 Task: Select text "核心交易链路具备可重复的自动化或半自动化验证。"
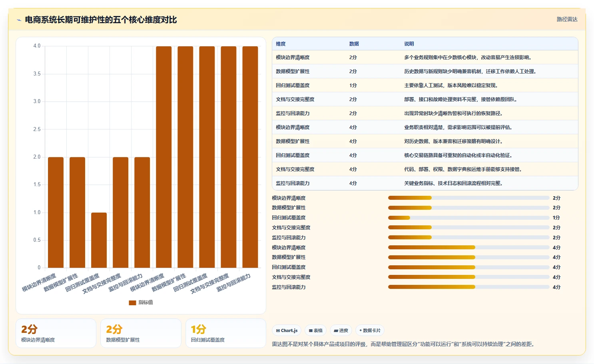pyautogui.click(x=458, y=155)
